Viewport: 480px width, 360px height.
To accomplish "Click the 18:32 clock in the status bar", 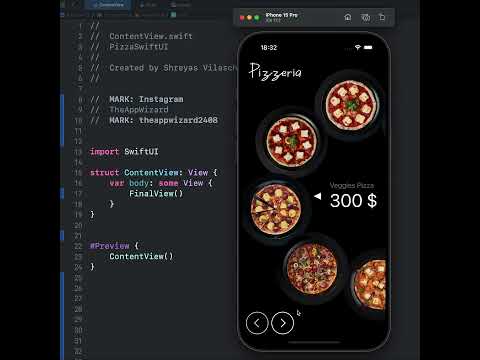I will click(x=269, y=48).
